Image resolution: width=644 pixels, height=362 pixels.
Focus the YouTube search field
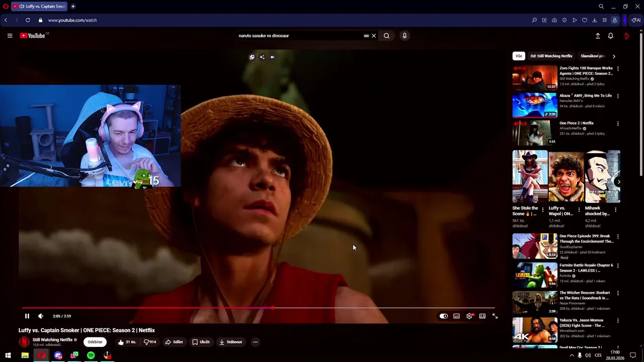(x=299, y=36)
